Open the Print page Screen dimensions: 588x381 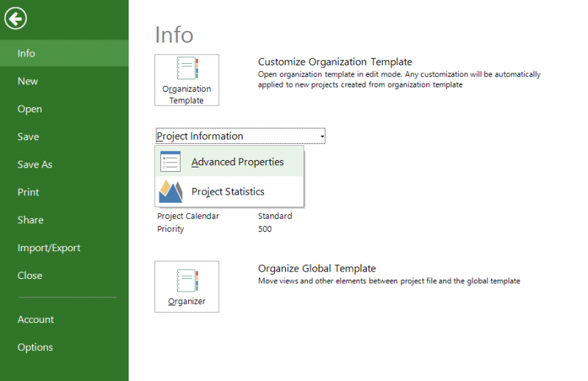[28, 192]
